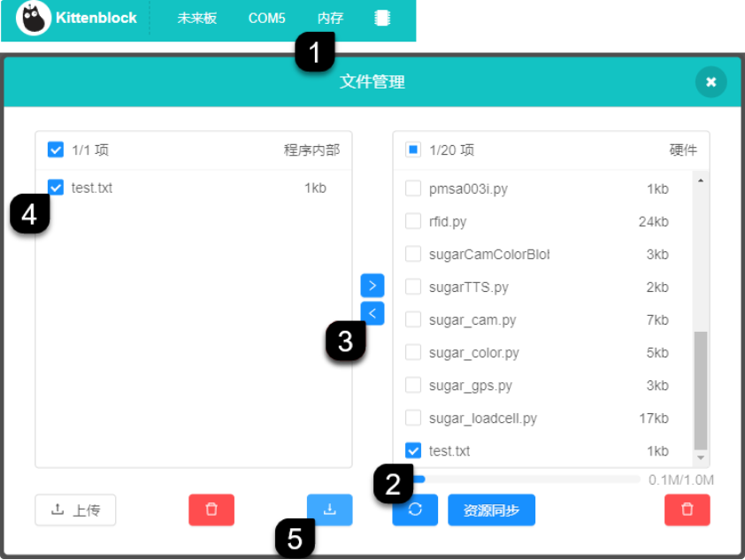745x560 pixels.
Task: Click the hardware list scrollbar thumb
Action: tap(701, 390)
